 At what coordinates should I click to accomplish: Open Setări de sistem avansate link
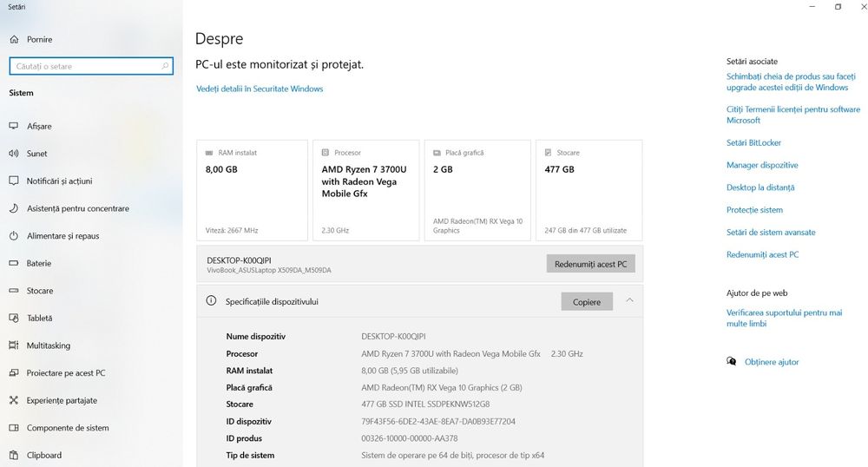771,233
